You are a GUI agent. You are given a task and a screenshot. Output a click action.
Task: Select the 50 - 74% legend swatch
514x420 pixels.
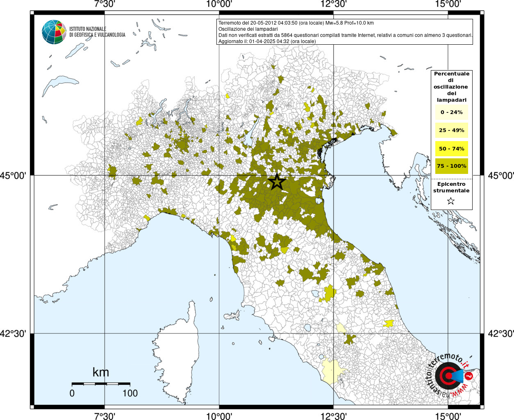pyautogui.click(x=452, y=148)
